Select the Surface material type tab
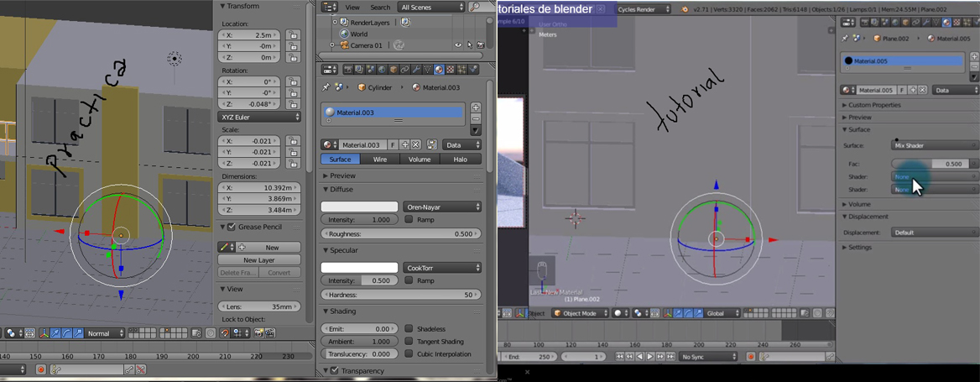Image resolution: width=980 pixels, height=382 pixels. (x=341, y=160)
